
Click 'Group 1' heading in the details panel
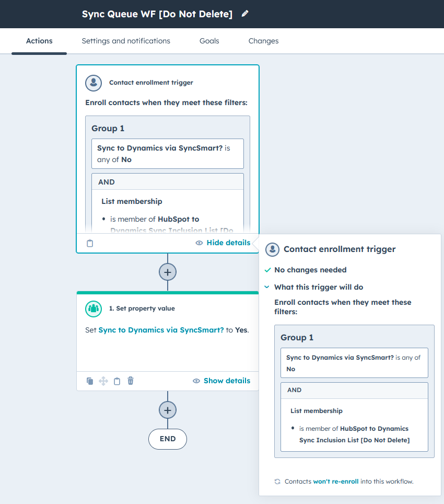click(x=297, y=338)
